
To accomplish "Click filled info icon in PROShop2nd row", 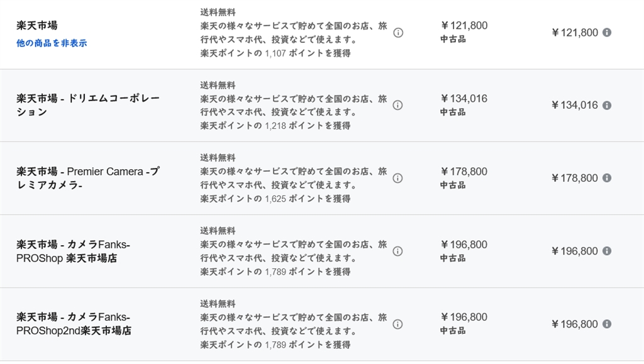I will coord(607,324).
